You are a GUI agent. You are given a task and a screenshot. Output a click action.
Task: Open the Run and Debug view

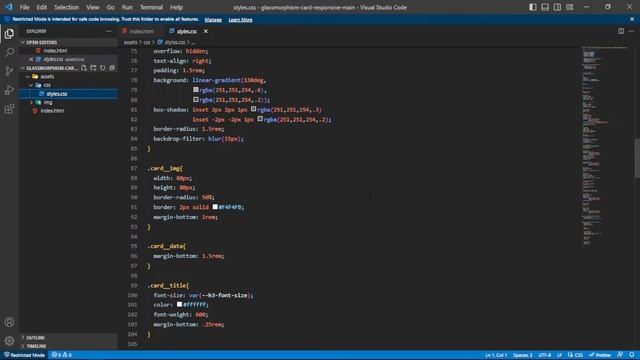pos(9,90)
